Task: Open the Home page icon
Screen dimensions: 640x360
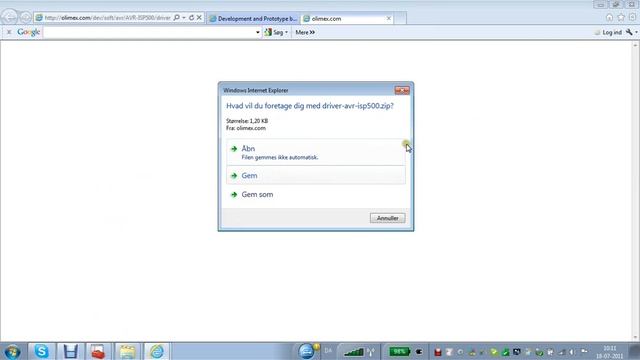Action: point(609,18)
